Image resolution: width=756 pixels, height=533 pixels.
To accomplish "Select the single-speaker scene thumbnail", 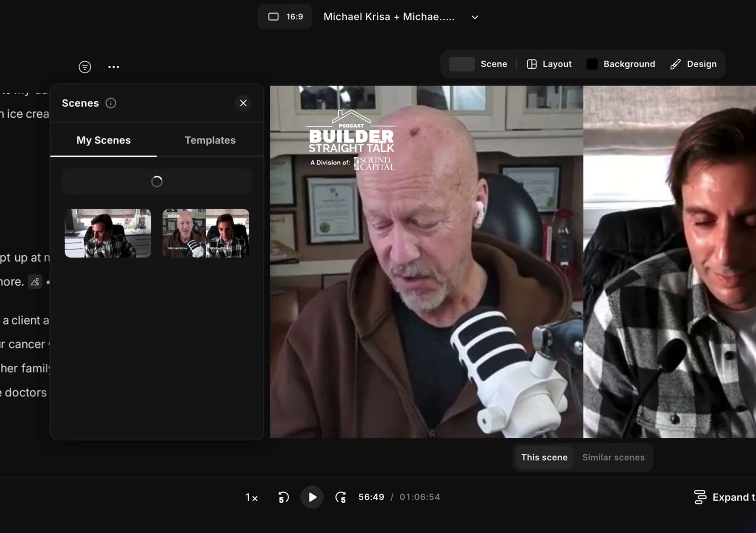I will pos(108,233).
